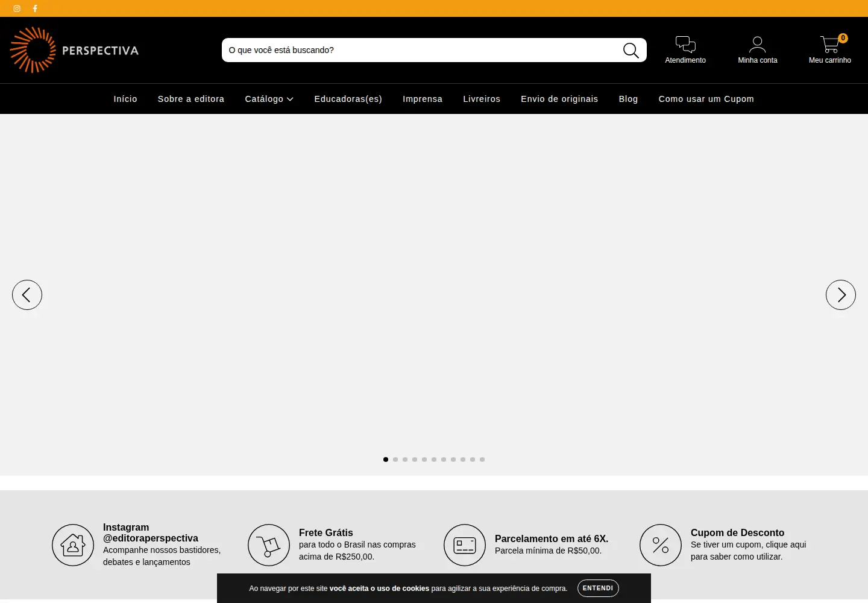This screenshot has height=603, width=868.
Task: Click Frete Grátis heading
Action: point(326,533)
